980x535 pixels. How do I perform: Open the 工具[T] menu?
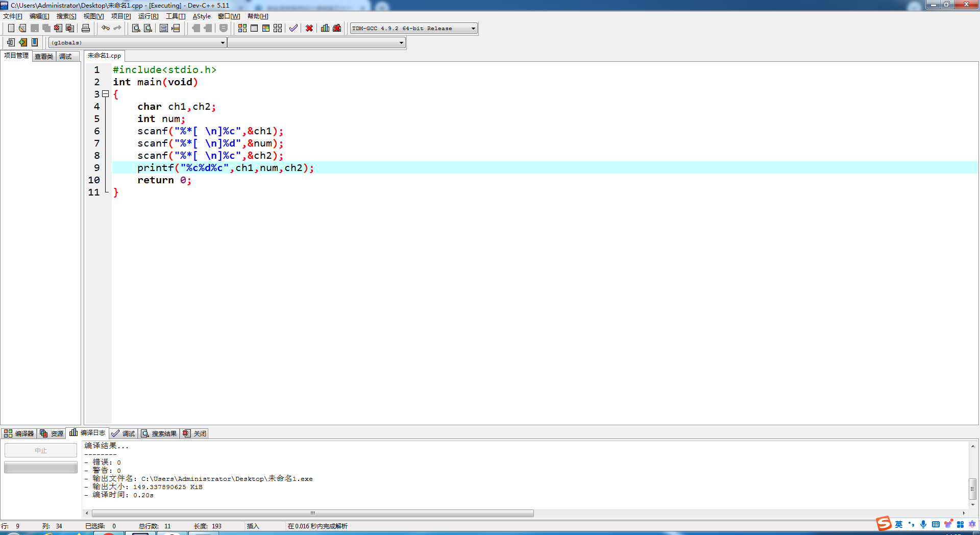176,16
